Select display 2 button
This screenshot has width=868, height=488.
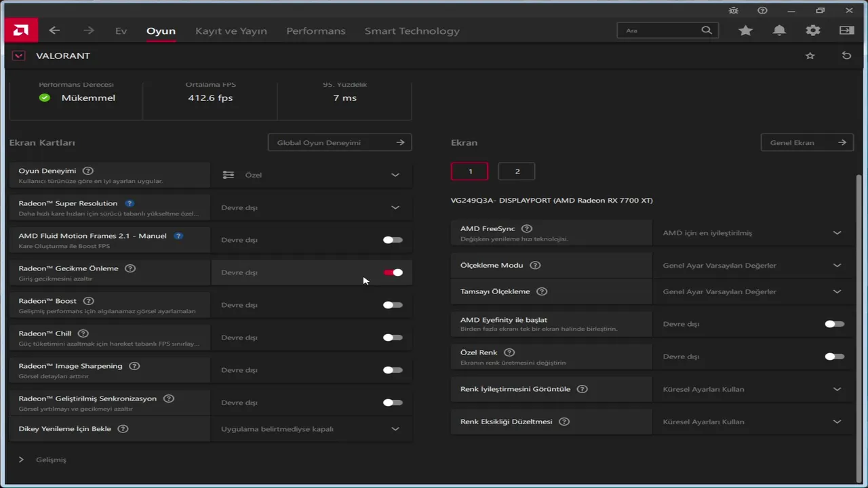tap(516, 171)
